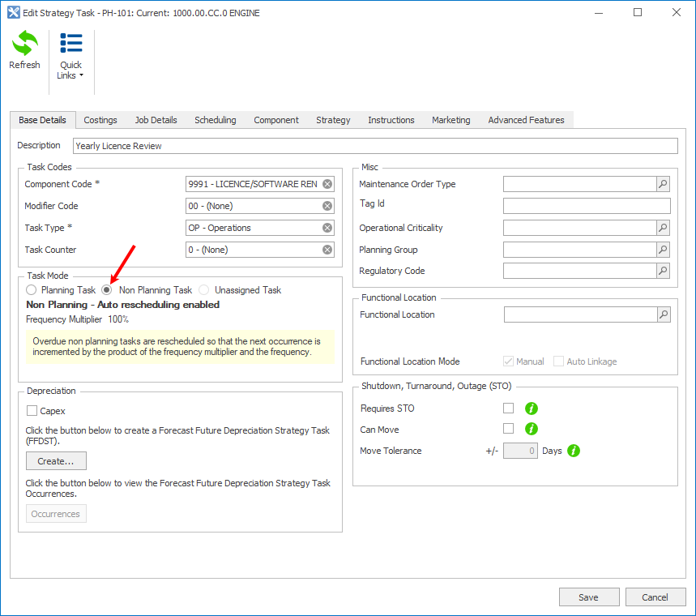This screenshot has height=616, width=696.
Task: Show info for Move Tolerance
Action: (x=574, y=451)
